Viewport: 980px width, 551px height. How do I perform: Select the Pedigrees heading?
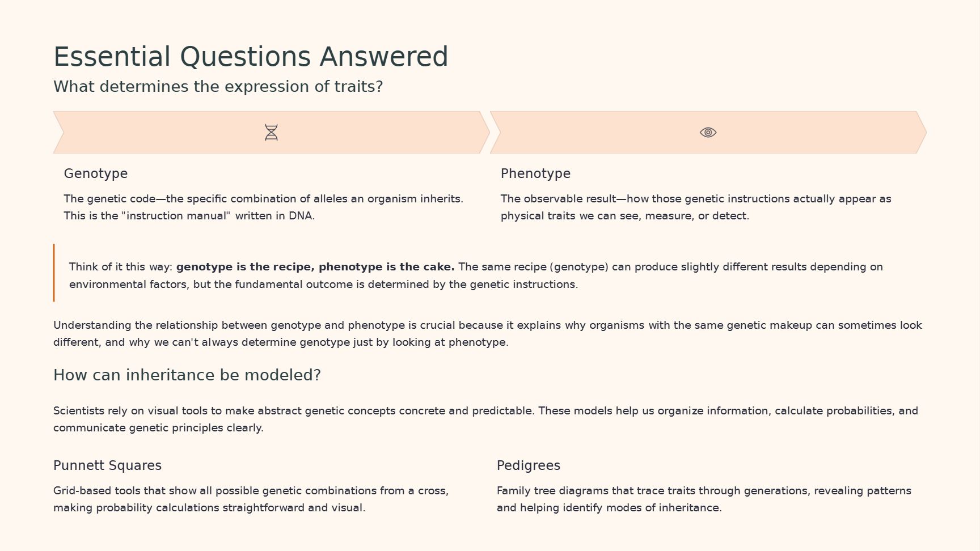tap(528, 465)
